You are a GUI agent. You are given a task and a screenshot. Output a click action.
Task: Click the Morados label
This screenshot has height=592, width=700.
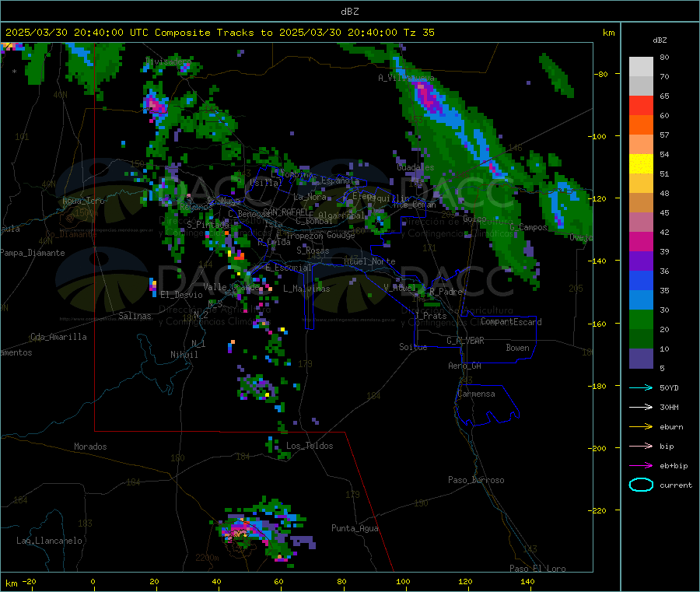90,447
